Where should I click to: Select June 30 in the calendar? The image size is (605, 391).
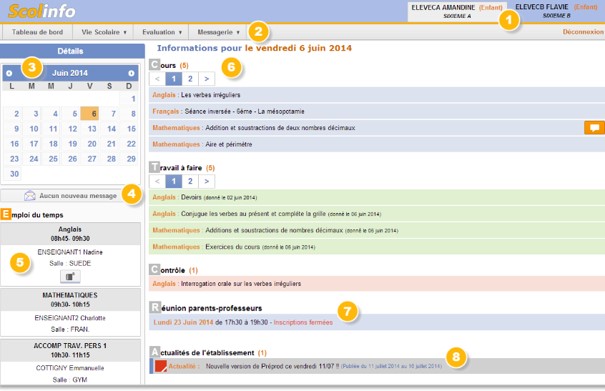[12, 174]
